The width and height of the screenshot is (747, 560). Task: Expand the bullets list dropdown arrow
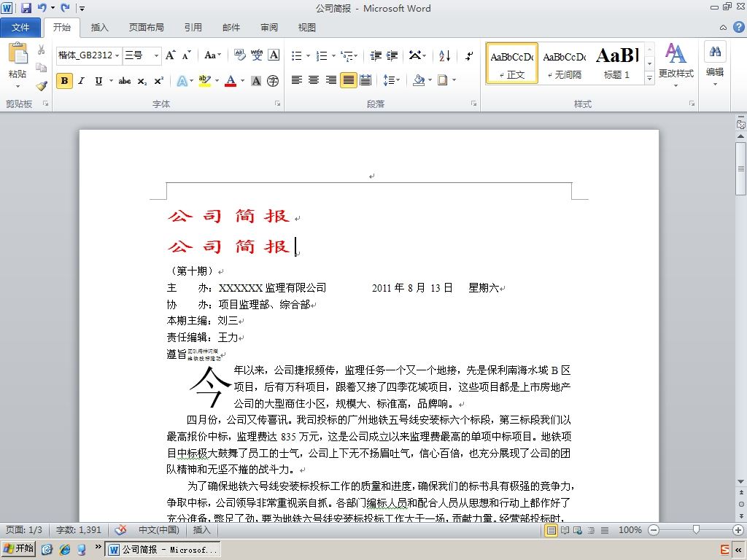[309, 55]
